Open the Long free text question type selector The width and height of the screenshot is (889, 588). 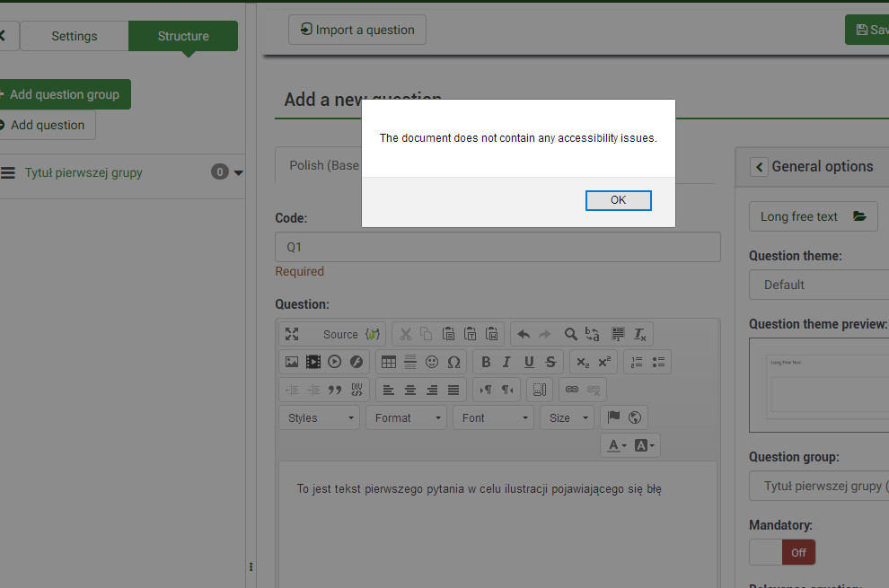[813, 216]
